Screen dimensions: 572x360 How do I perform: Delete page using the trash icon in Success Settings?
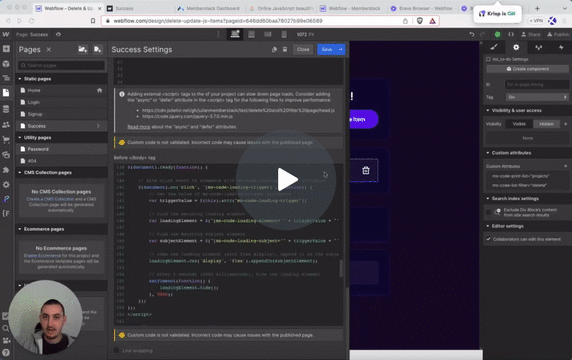[x=285, y=49]
